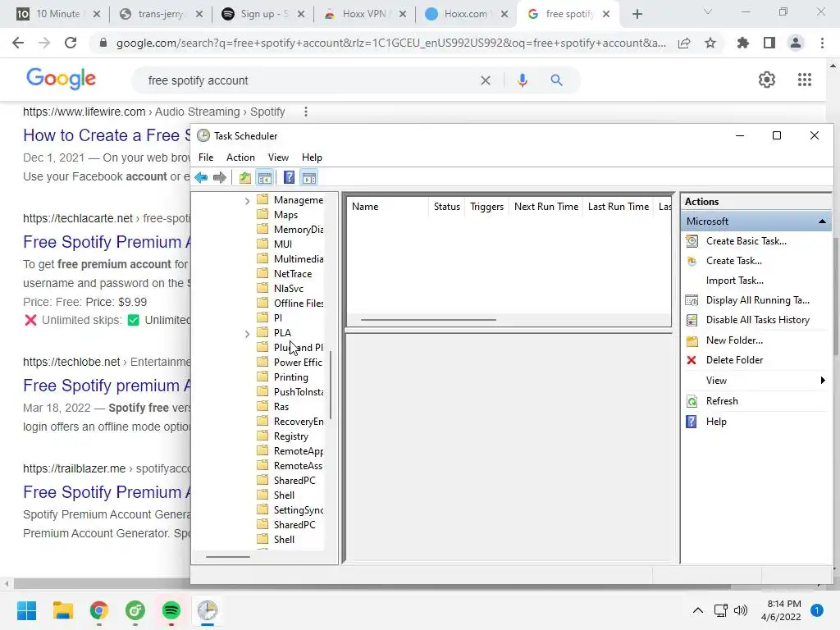
Task: Open lifewire How to Create a Free result
Action: point(107,135)
